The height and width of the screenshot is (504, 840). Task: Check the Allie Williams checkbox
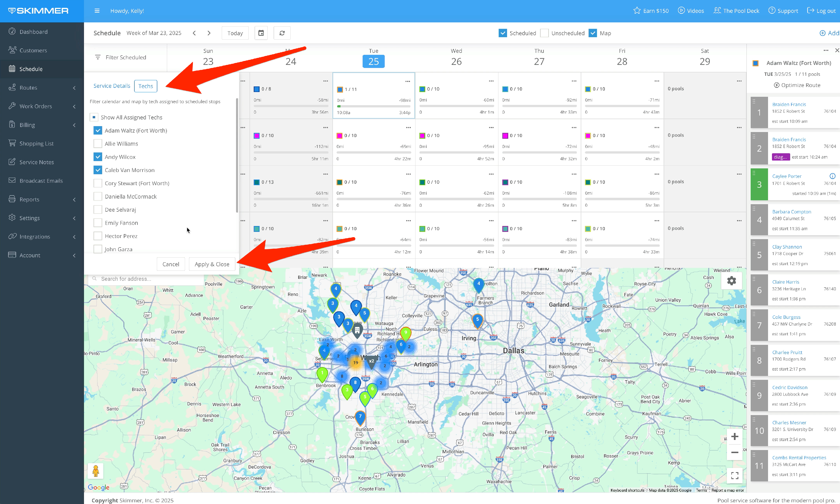97,144
